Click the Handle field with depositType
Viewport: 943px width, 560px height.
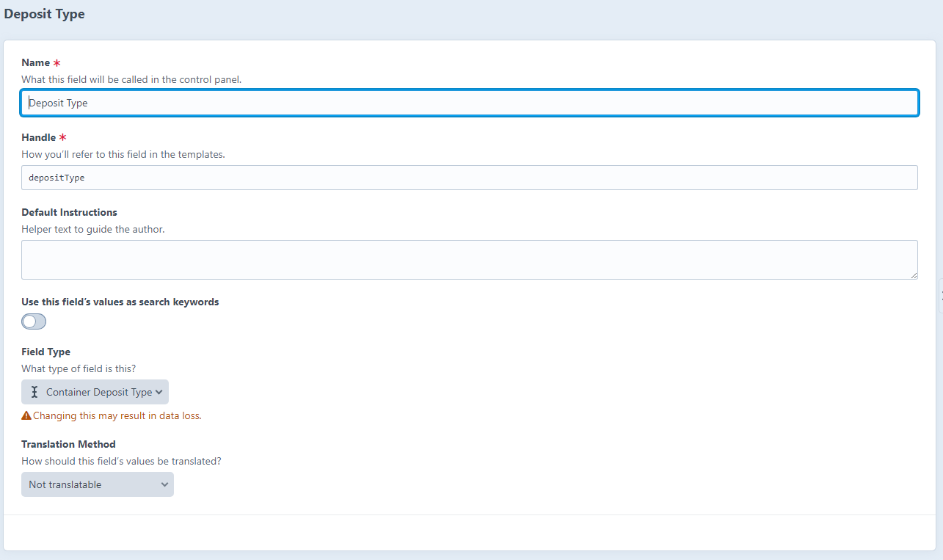pyautogui.click(x=470, y=178)
